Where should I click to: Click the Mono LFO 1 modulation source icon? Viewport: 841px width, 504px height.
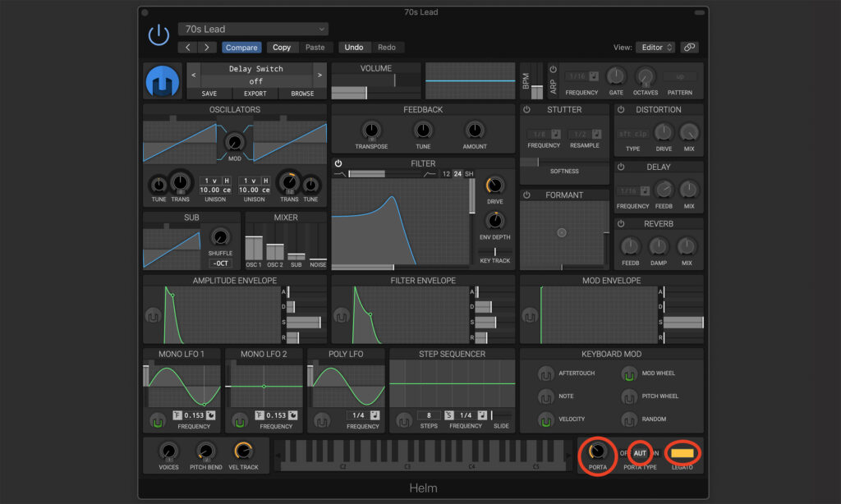click(x=157, y=421)
